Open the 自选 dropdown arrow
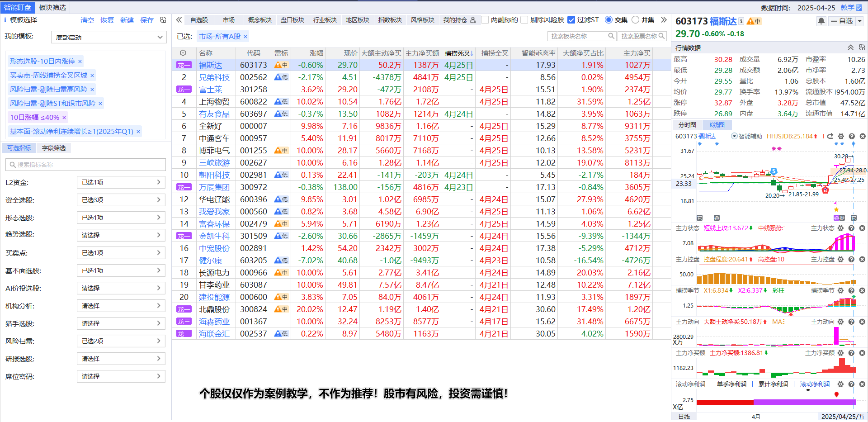868x422 pixels. point(859,21)
